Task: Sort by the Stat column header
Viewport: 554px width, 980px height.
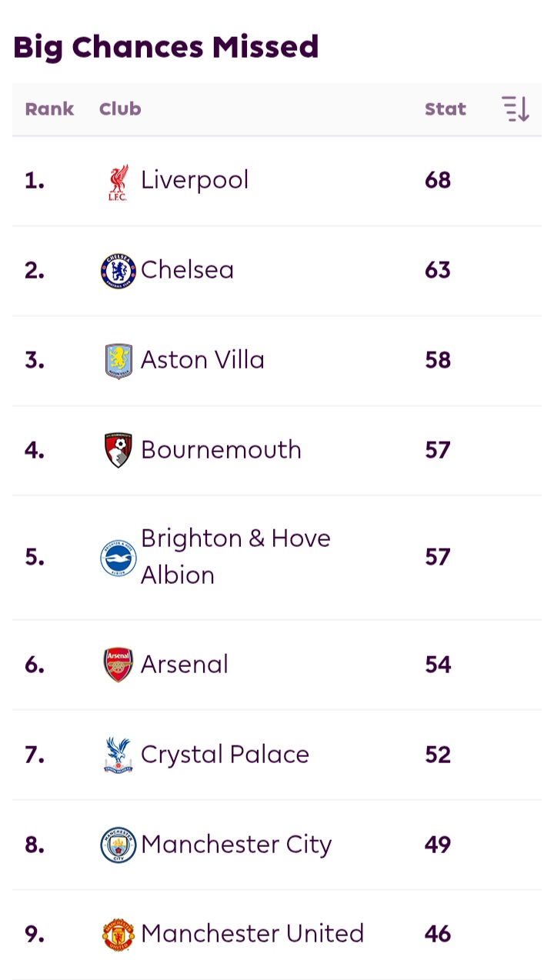Action: coord(446,109)
